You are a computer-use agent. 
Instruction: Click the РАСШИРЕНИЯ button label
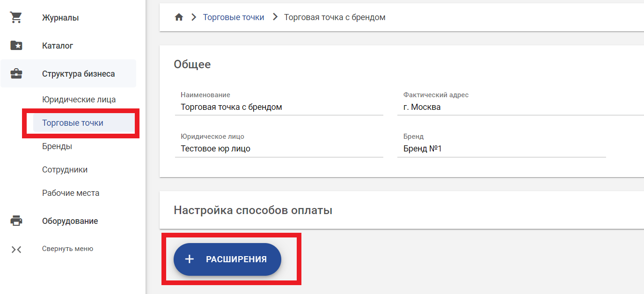(236, 259)
